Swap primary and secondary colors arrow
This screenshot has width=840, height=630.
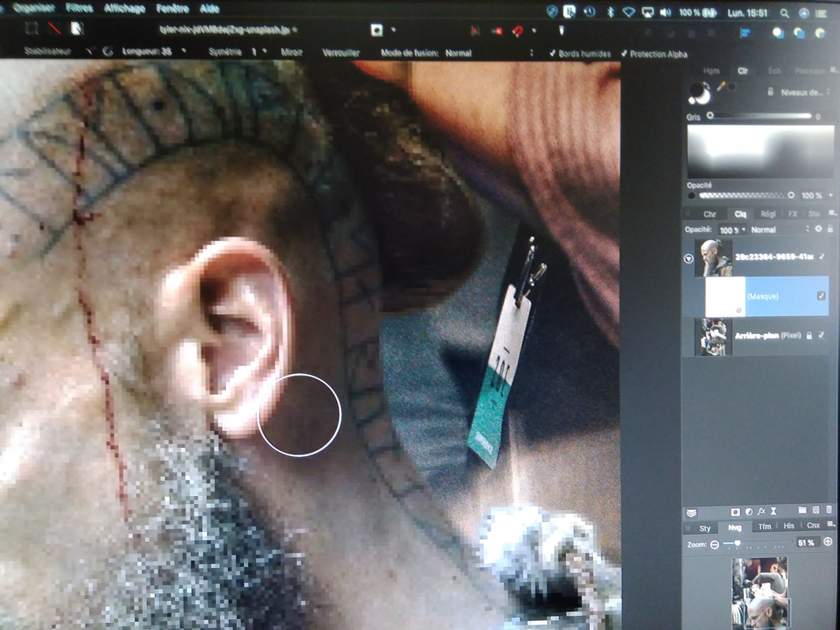tap(707, 87)
